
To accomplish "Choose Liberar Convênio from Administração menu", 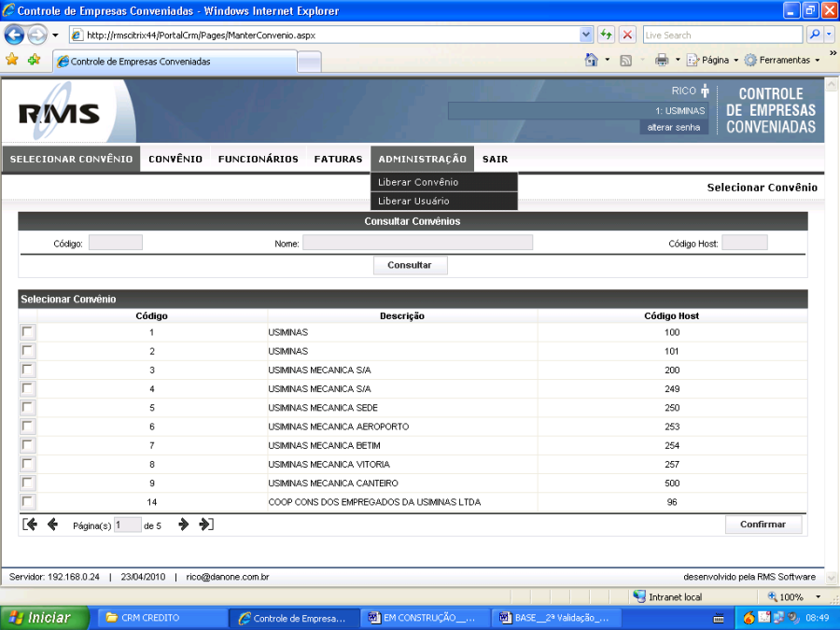I will point(444,182).
